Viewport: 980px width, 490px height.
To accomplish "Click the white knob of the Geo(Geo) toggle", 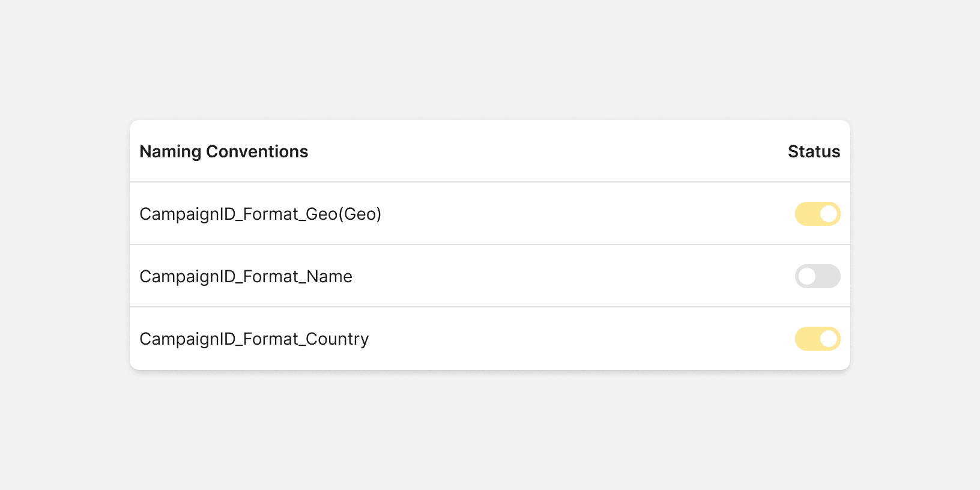I will point(829,214).
